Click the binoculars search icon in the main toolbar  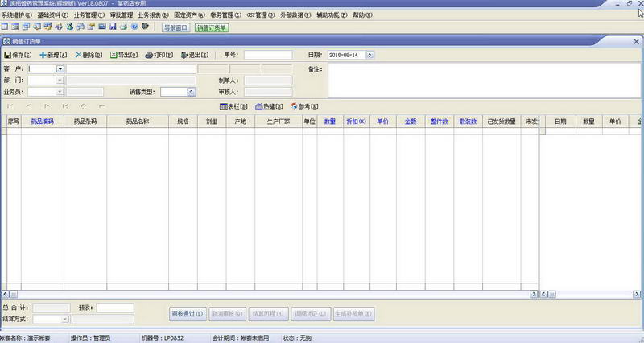tap(80, 27)
